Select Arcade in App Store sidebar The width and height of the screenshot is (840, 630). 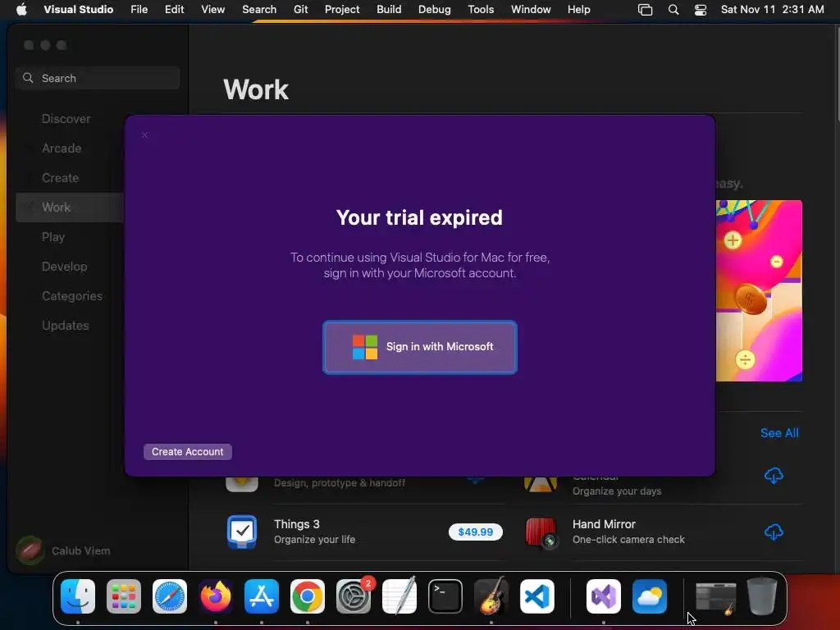(62, 148)
